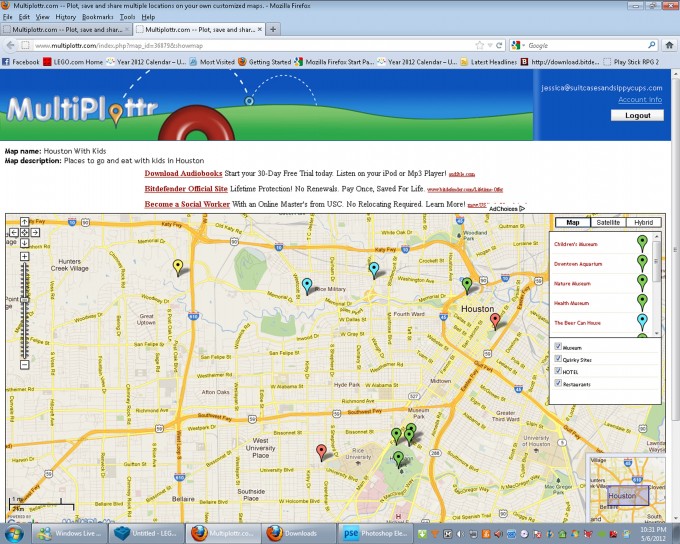This screenshot has width=680, height=544.
Task: Select the cyan marker below Katy Fwy
Action: [374, 270]
